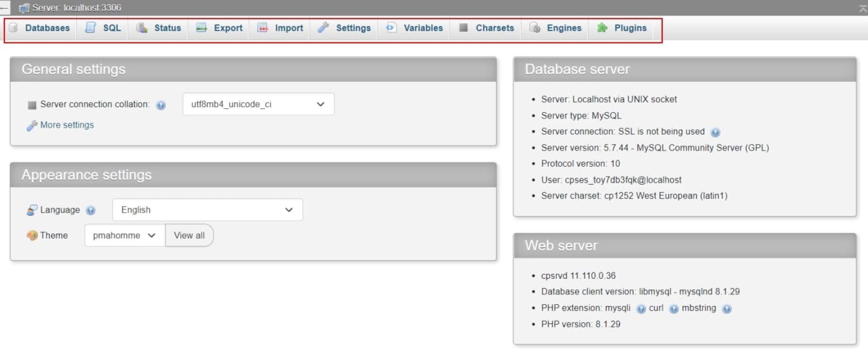Image resolution: width=868 pixels, height=355 pixels.
Task: Click the Server: localhost:3306 breadcrumb link
Action: coord(76,8)
